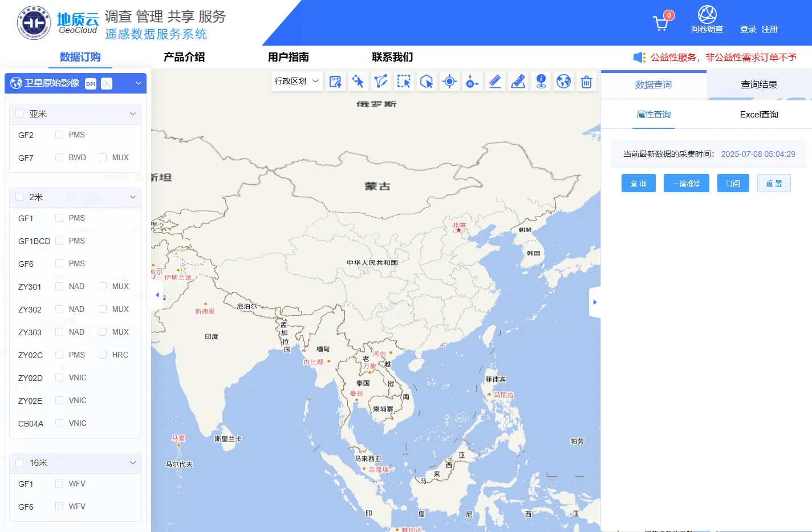Select the measure distance ruler tool
Viewport: 812px width, 532px height.
pyautogui.click(x=495, y=82)
